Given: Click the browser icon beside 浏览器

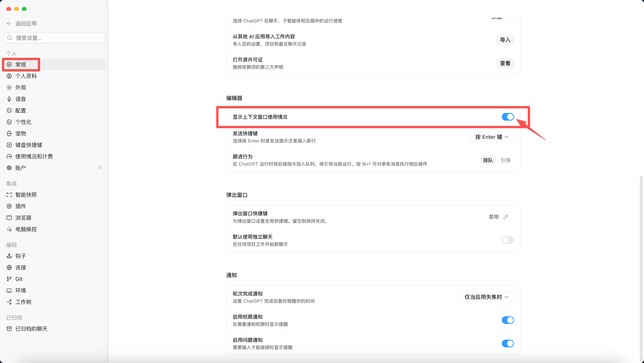Looking at the screenshot, I should [x=9, y=217].
